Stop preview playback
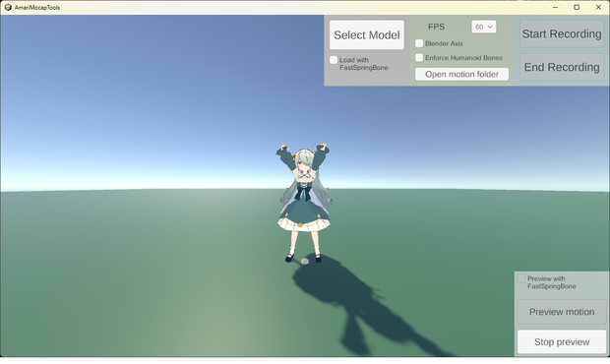610x364 pixels. click(562, 341)
